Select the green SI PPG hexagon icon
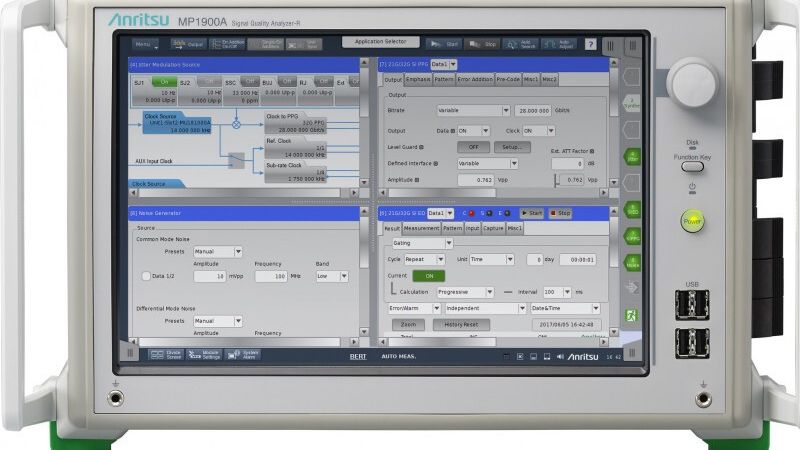The width and height of the screenshot is (800, 450). pyautogui.click(x=633, y=236)
